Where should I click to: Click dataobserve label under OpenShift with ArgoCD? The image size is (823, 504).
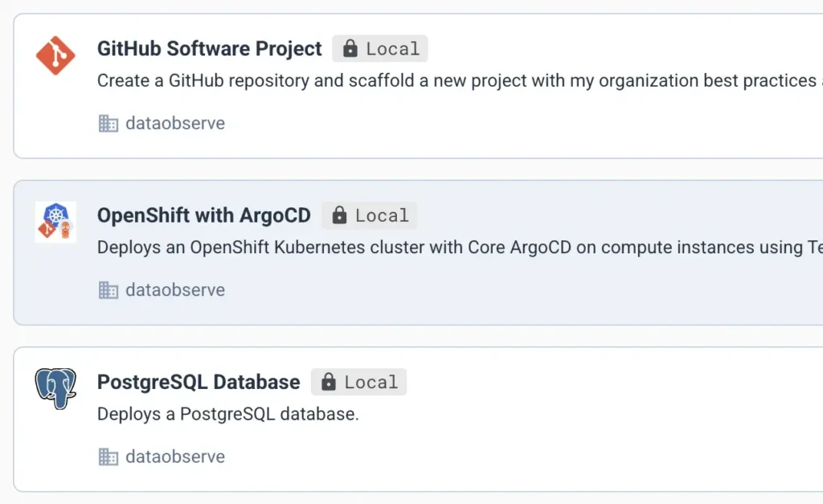[175, 289]
